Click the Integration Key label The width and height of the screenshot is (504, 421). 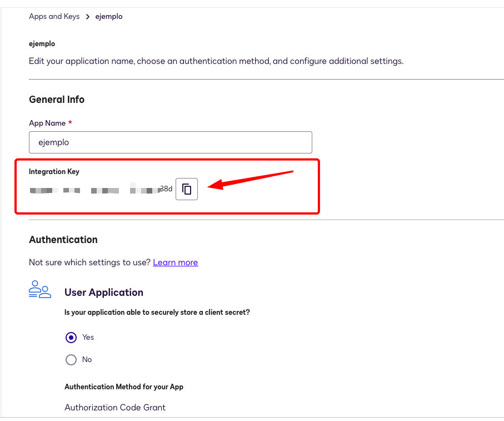(x=54, y=172)
